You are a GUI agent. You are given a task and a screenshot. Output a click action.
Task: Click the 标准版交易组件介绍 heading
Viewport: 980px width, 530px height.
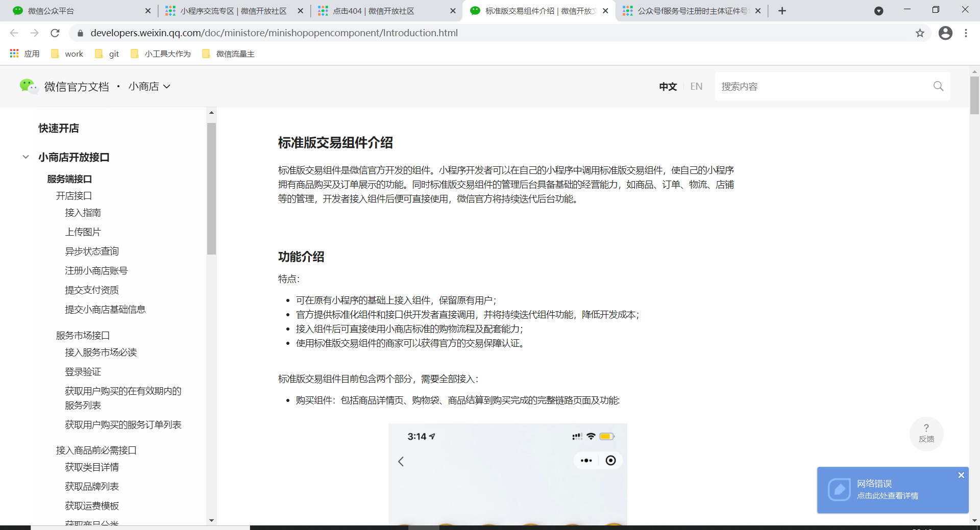point(335,143)
